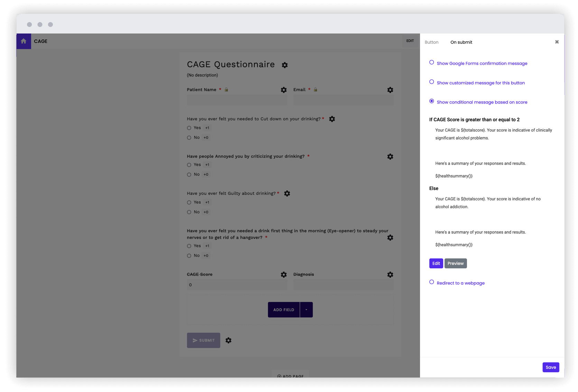This screenshot has width=578, height=392.
Task: Open settings for the Cut down drinking question
Action: pos(332,119)
